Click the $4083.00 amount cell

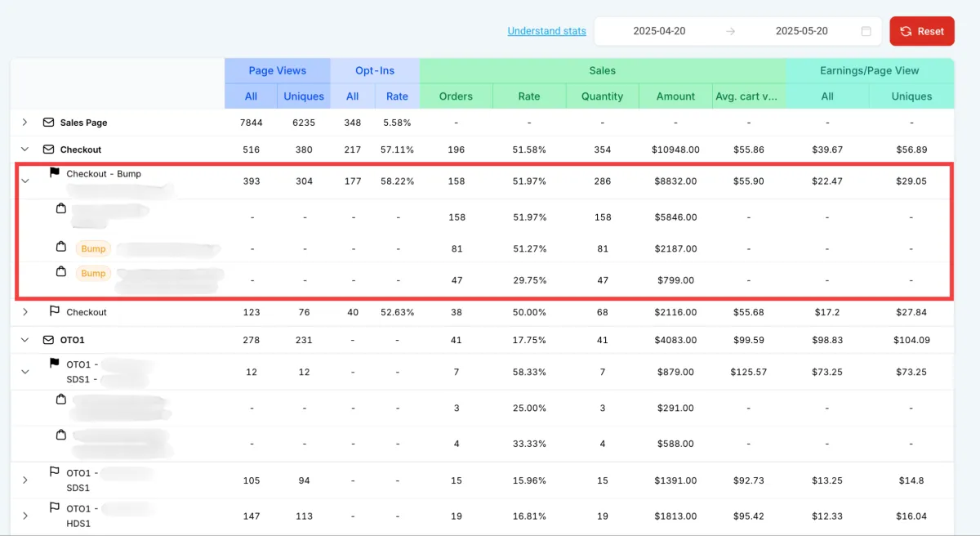pyautogui.click(x=676, y=340)
